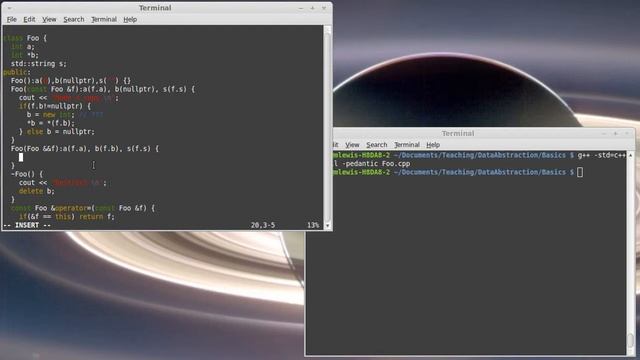Close the right Terminal window
Image resolution: width=640 pixels, height=360 pixels.
(x=627, y=133)
